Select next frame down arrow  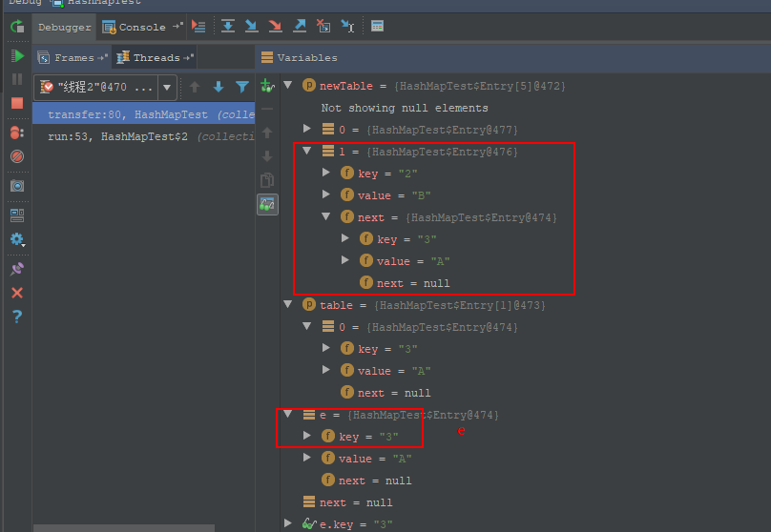tap(219, 87)
